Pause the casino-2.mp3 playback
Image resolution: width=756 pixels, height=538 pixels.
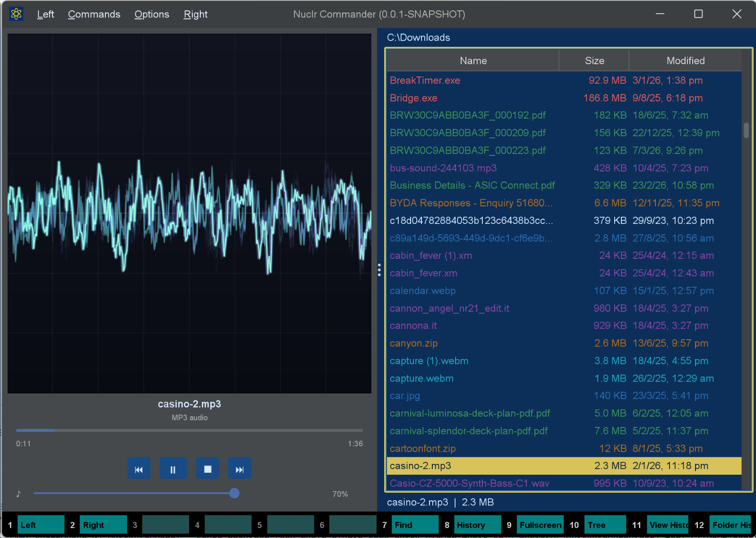click(173, 469)
